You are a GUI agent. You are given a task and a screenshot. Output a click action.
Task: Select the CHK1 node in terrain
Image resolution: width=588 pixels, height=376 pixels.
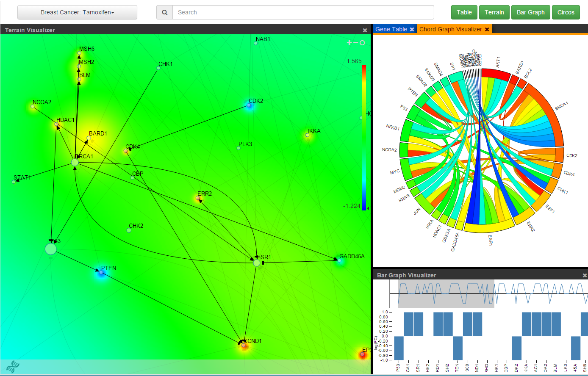pos(158,68)
